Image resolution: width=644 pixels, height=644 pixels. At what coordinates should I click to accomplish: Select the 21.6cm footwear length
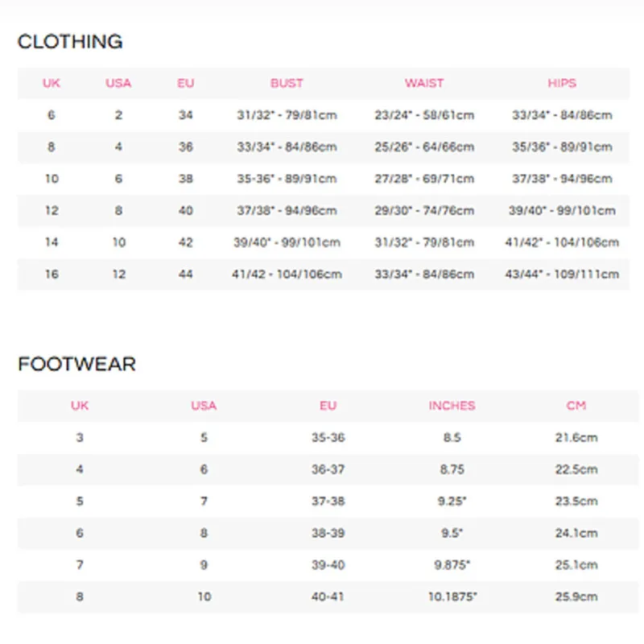point(576,438)
